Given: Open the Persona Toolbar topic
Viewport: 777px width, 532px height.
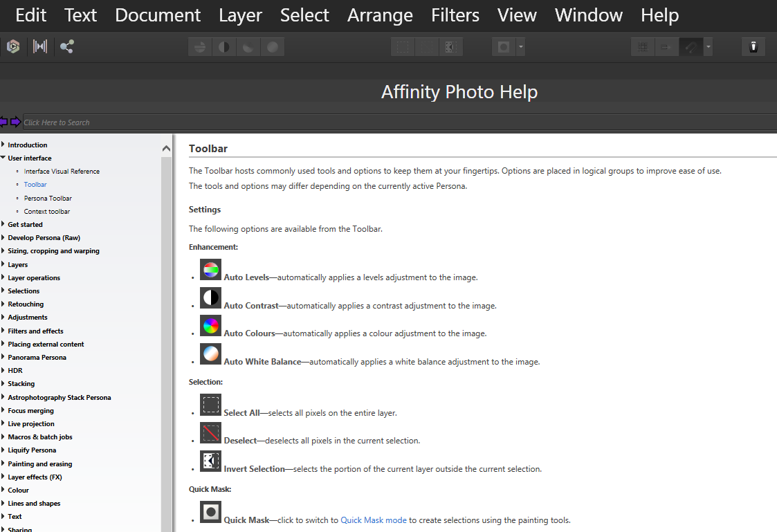Looking at the screenshot, I should (x=48, y=198).
